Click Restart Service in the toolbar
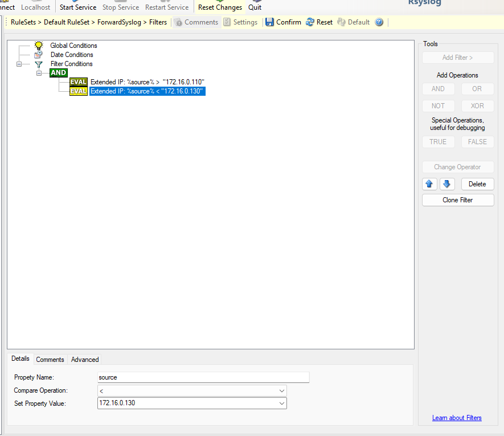This screenshot has height=436, width=504. coord(167,7)
